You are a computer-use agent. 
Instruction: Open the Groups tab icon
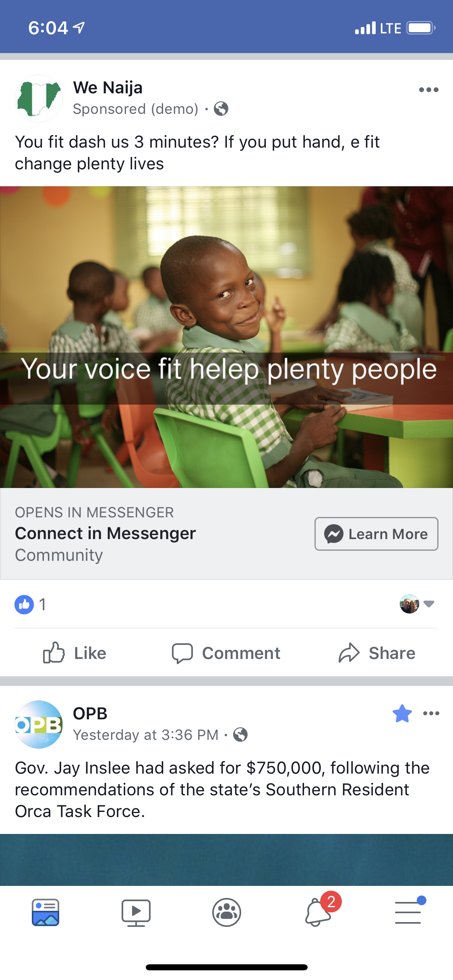(227, 912)
